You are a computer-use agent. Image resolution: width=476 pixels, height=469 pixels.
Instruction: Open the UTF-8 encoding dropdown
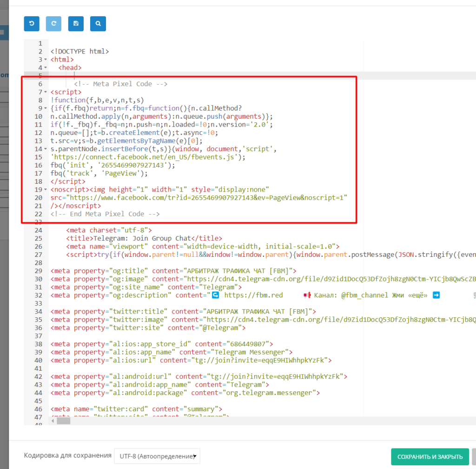pyautogui.click(x=157, y=456)
